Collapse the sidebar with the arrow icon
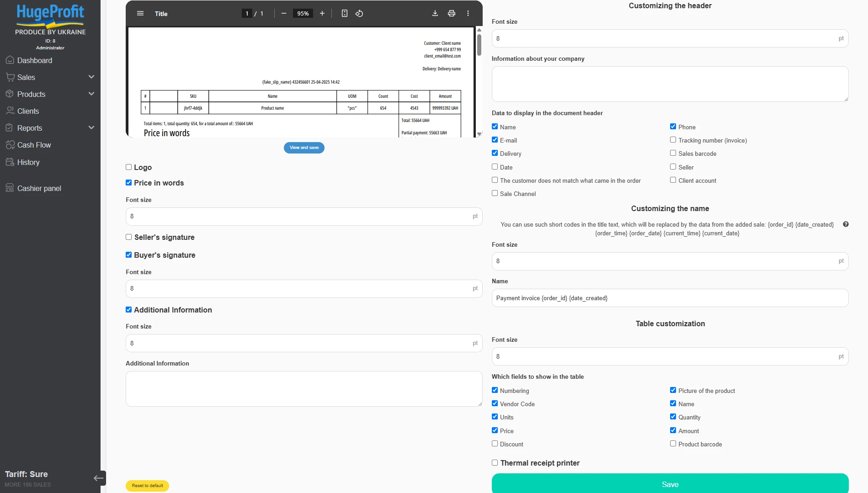The height and width of the screenshot is (493, 868). pyautogui.click(x=99, y=478)
